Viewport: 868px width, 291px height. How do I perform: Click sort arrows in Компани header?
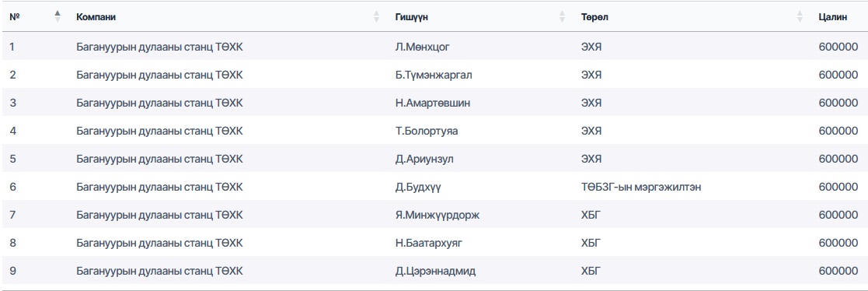[x=376, y=16]
